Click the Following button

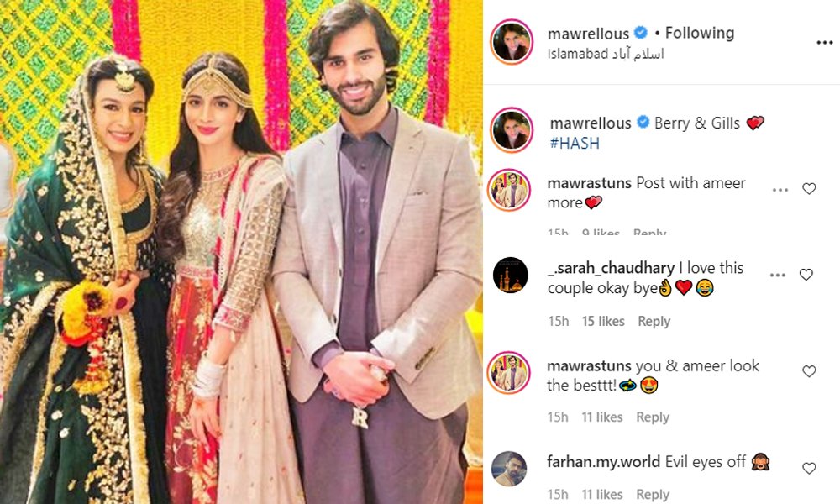tap(700, 34)
